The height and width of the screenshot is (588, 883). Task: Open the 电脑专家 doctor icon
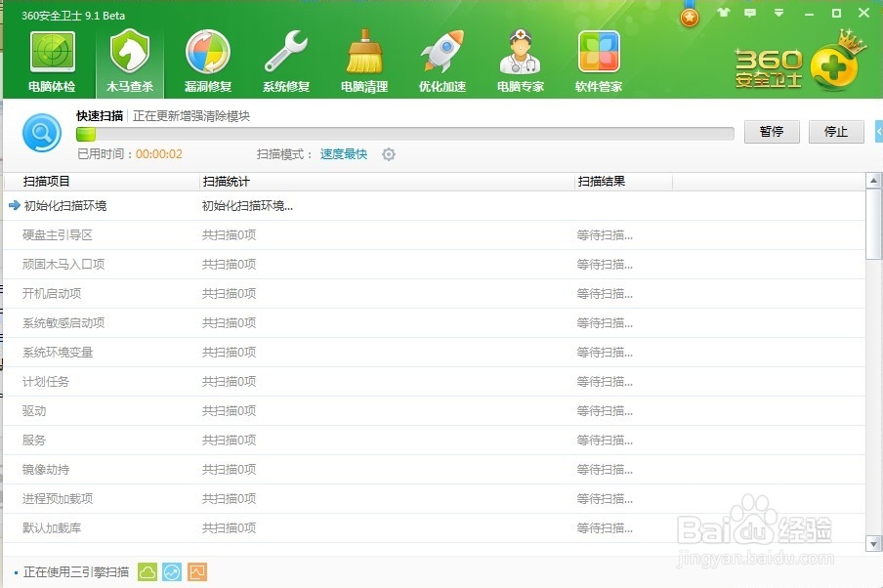(x=521, y=52)
